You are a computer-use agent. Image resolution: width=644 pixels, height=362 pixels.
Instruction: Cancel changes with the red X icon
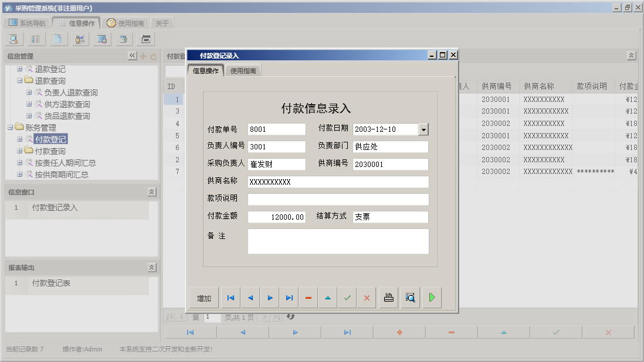click(366, 297)
